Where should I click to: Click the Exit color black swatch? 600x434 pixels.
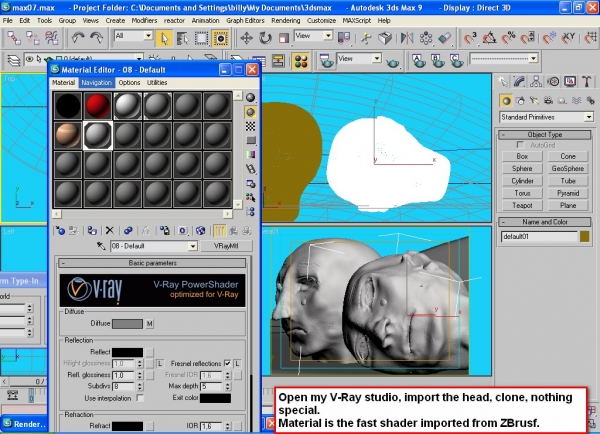click(215, 398)
